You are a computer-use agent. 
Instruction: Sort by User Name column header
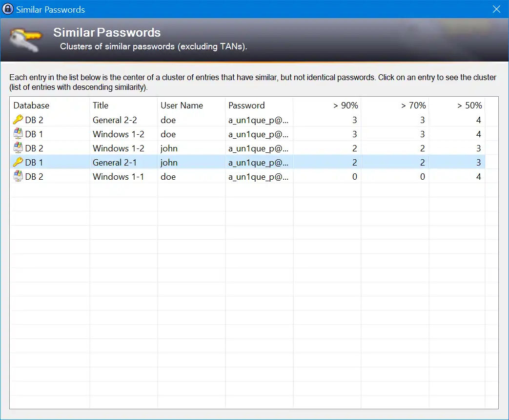[191, 105]
